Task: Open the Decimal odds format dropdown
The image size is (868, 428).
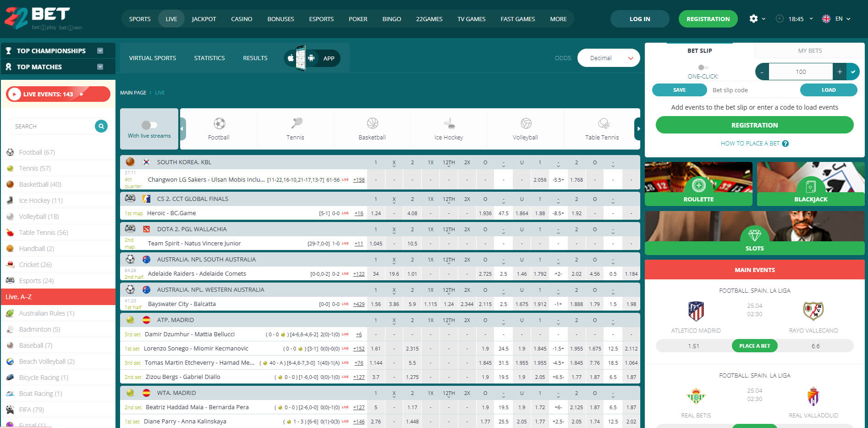Action: pos(609,58)
